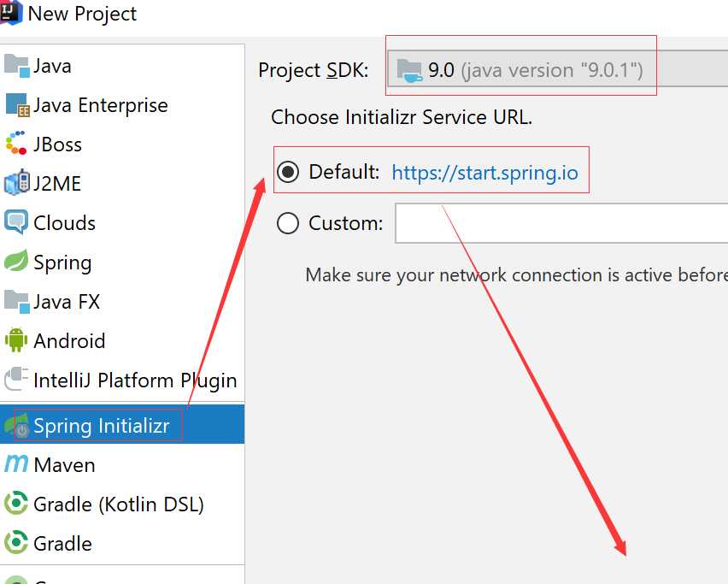Pick J2ME from project types
Viewport: 728px width, 584px height.
click(57, 184)
